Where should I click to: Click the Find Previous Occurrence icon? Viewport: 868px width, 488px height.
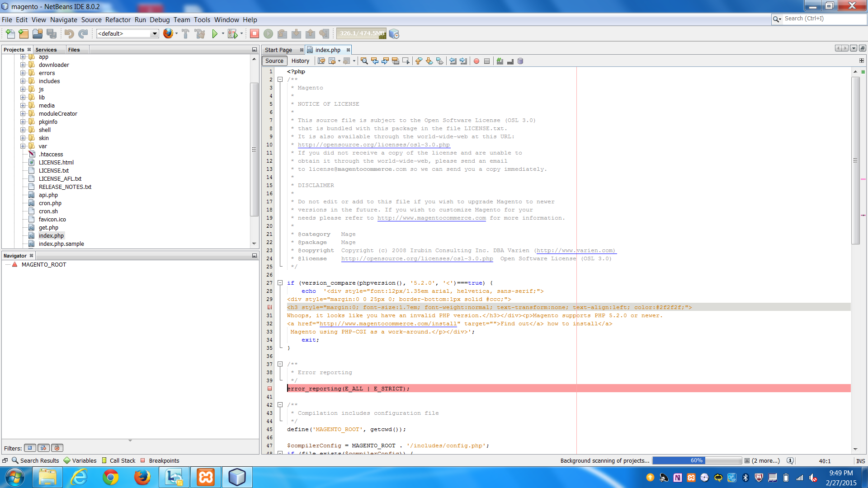pos(375,61)
